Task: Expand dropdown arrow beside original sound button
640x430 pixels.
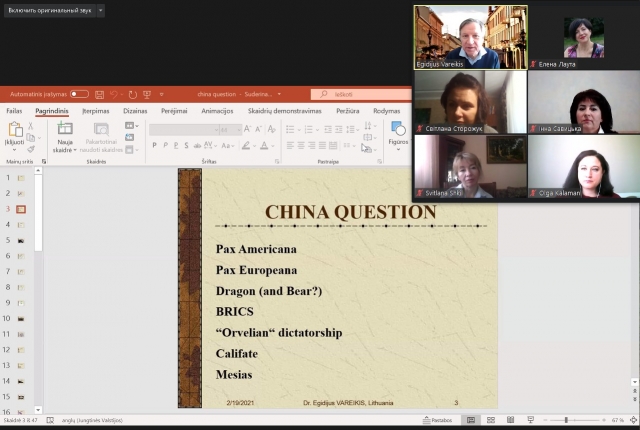Action: pos(100,10)
